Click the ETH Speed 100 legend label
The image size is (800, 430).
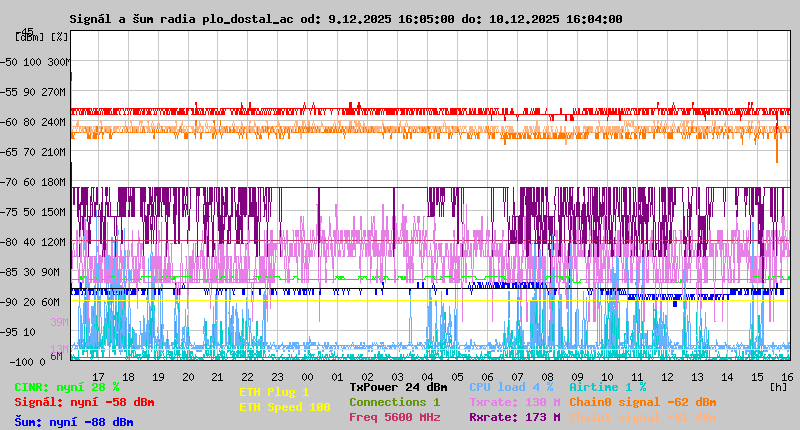tap(284, 407)
